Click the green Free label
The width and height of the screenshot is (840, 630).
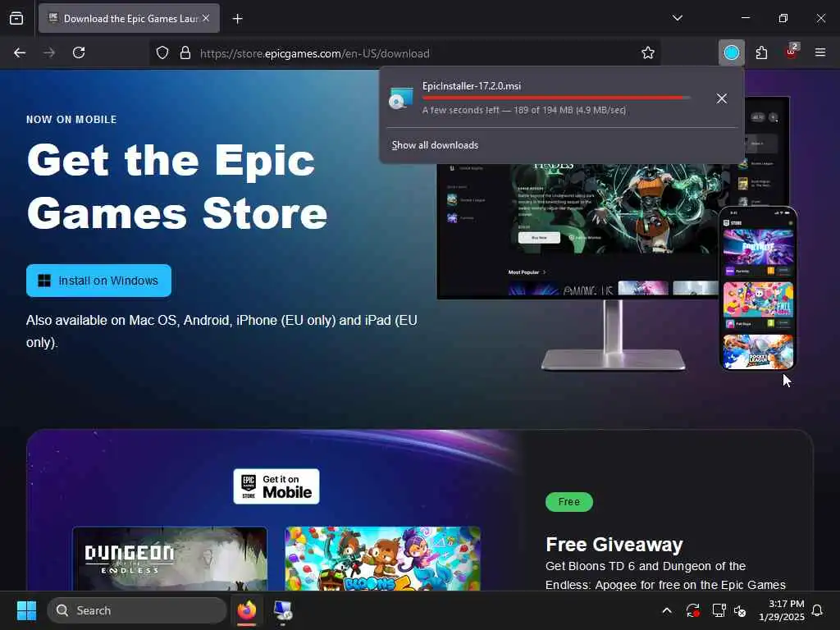569,502
